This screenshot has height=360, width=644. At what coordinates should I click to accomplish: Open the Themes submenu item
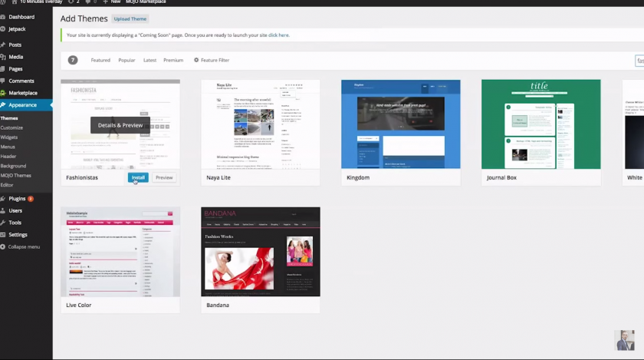[9, 118]
